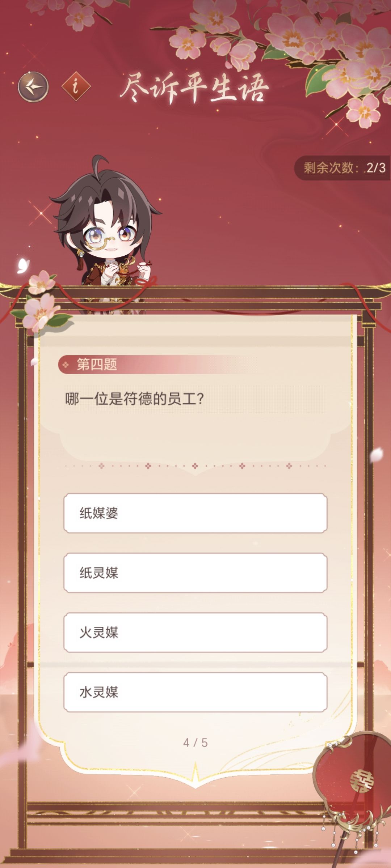Tap the petal floating beside scroll
This screenshot has height=868, width=391.
pos(377,455)
